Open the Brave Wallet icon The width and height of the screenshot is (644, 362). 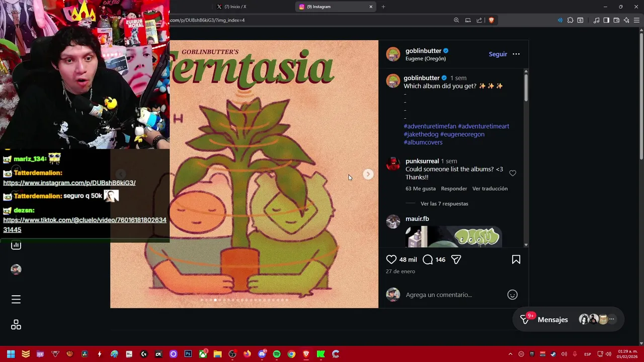point(616,20)
